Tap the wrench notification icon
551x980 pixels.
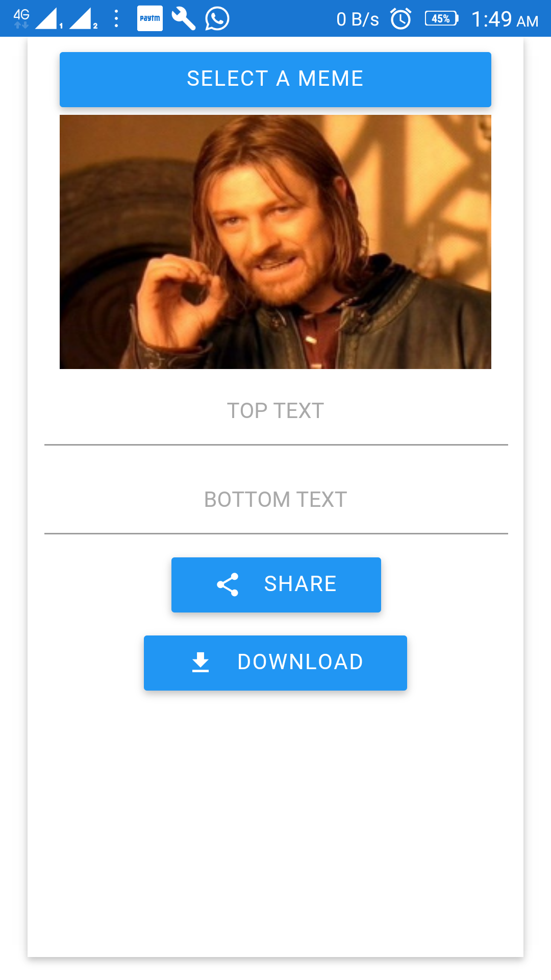tap(184, 18)
